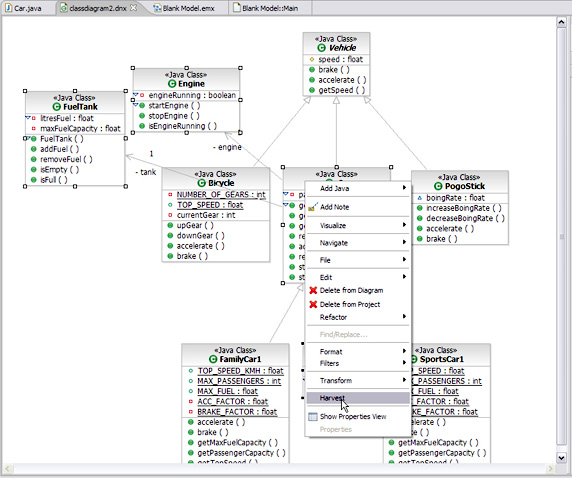Screen dimensions: 572x478
Task: Click the Add Note icon in menu
Action: tap(313, 207)
